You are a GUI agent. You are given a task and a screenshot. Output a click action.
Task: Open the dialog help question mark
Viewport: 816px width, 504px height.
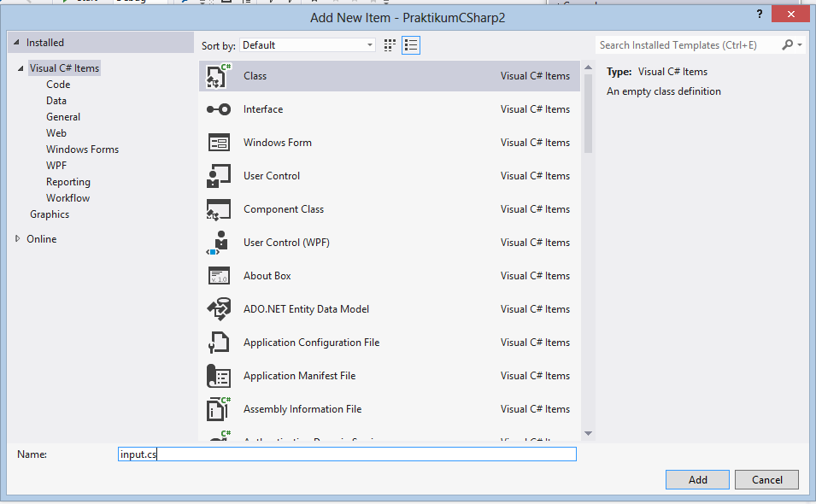(760, 14)
